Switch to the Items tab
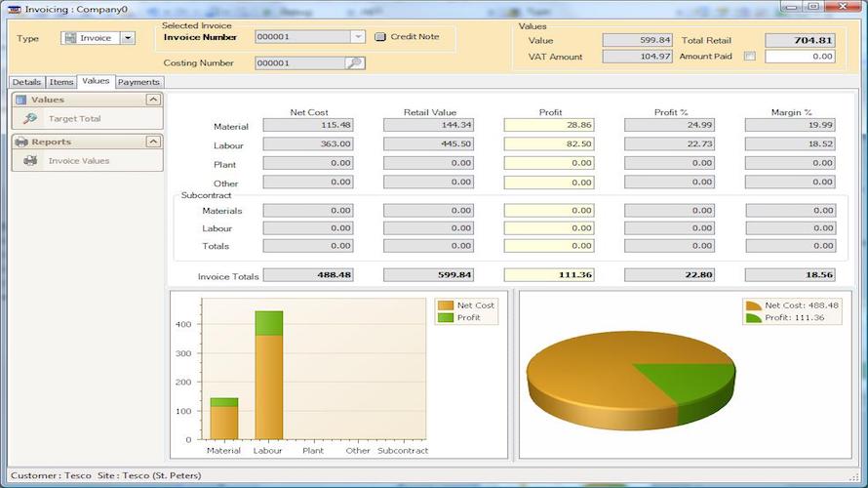The image size is (868, 488). [x=60, y=82]
